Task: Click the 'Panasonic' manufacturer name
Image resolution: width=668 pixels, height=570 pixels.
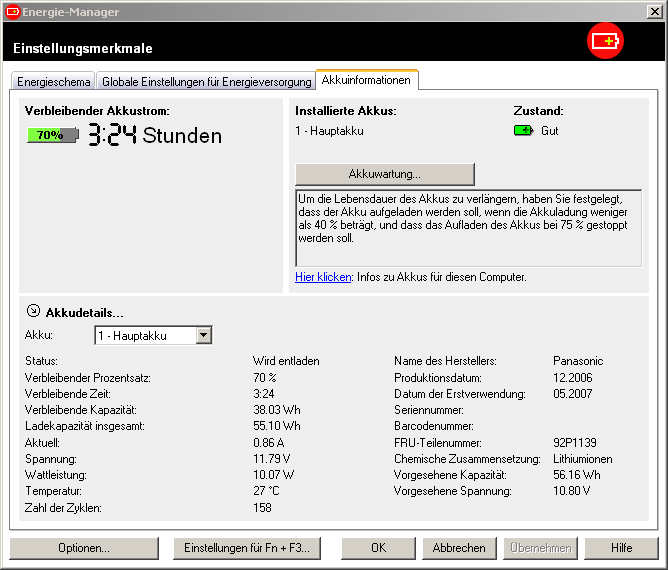Action: (x=578, y=361)
